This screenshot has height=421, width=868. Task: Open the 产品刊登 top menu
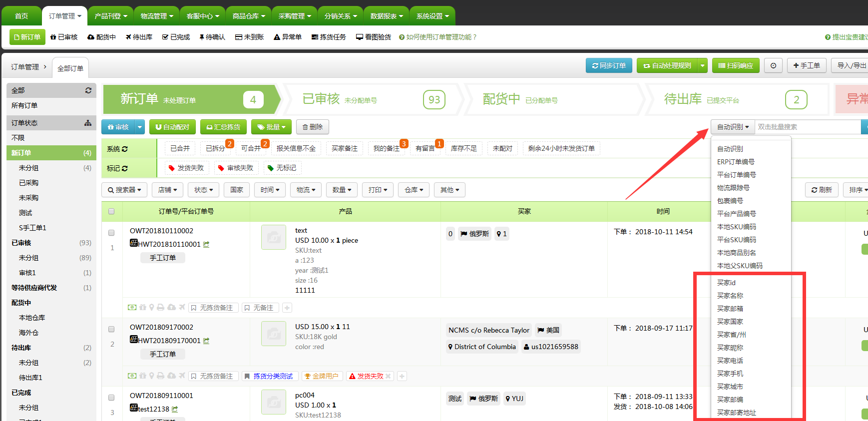pyautogui.click(x=111, y=16)
